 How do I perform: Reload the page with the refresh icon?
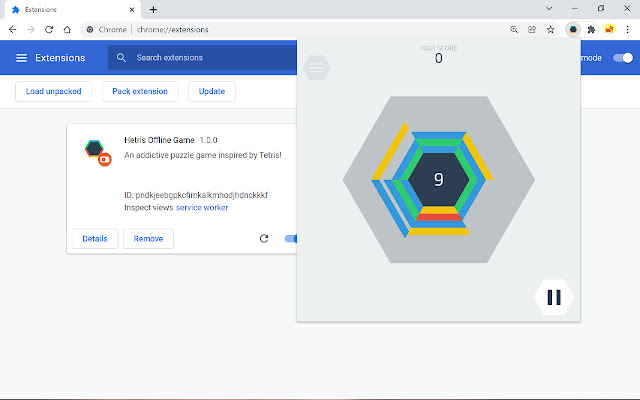[x=49, y=29]
